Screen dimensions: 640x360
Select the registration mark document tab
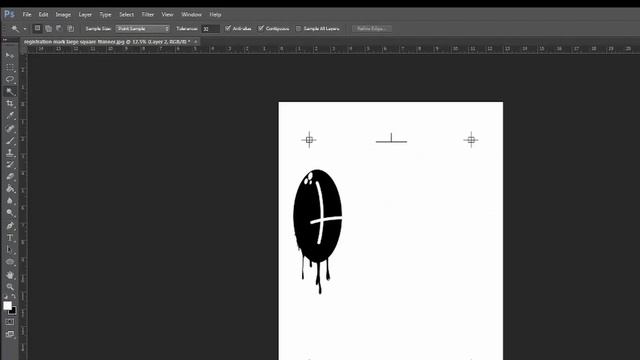pyautogui.click(x=107, y=42)
